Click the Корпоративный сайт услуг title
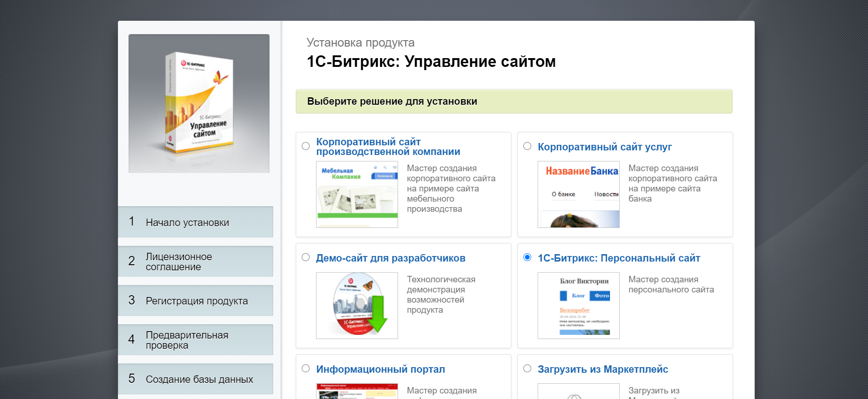Image resolution: width=868 pixels, height=399 pixels. (604, 147)
